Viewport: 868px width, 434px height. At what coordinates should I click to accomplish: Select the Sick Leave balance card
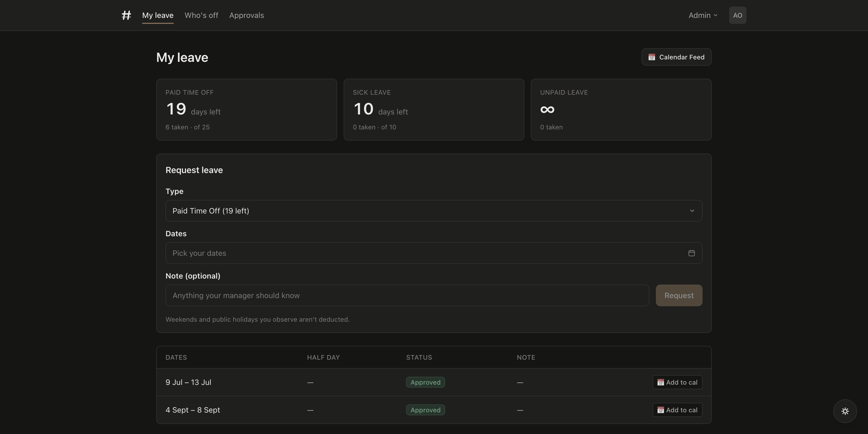point(434,110)
